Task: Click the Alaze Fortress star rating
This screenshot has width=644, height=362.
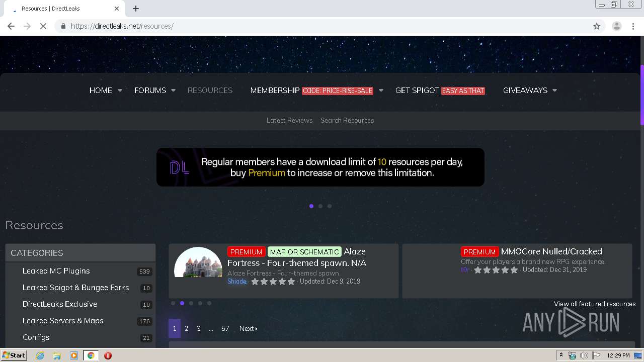Action: point(273,282)
